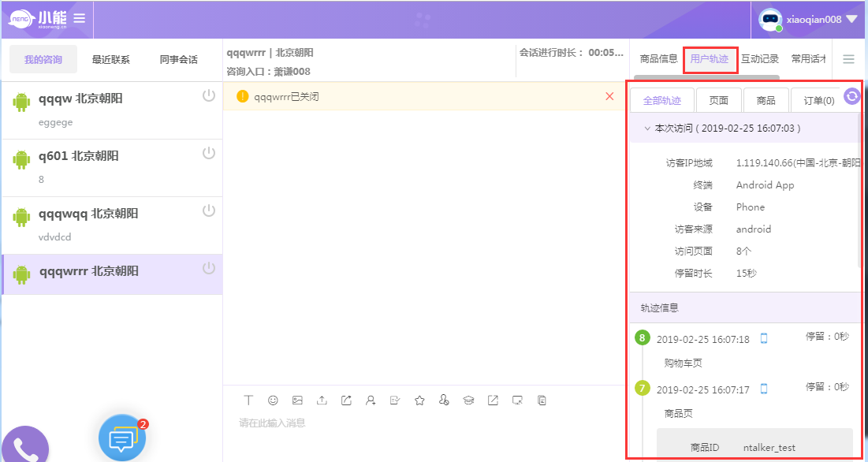Screen dimensions: 868x462
Task: End the qqqw 北京朝阳 conversation with power icon
Action: 209,95
